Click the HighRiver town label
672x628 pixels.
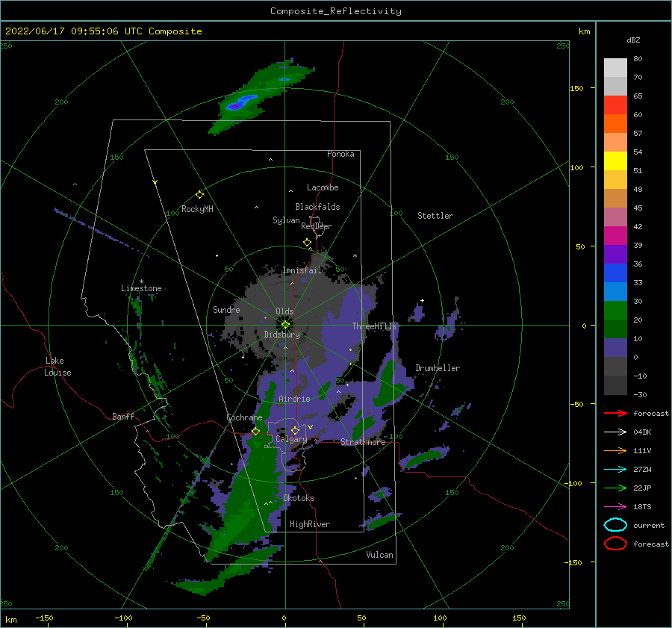tap(310, 524)
